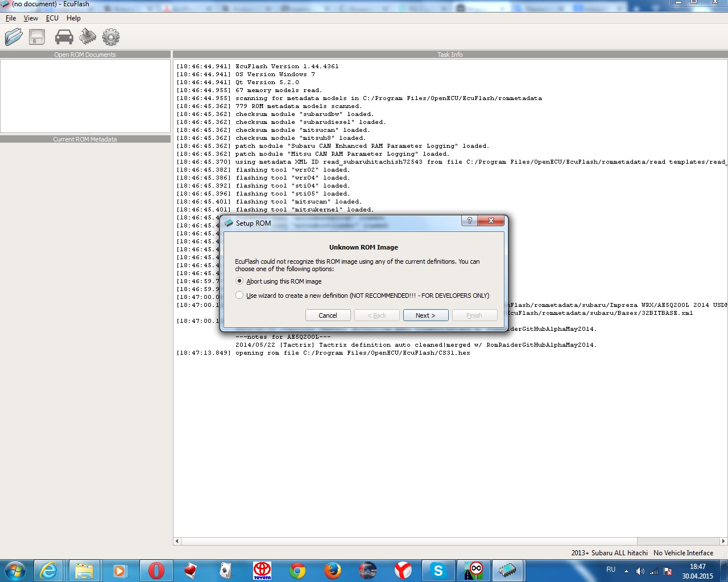Open Skype from the taskbar
Screen dimensions: 728x582
pos(438,570)
